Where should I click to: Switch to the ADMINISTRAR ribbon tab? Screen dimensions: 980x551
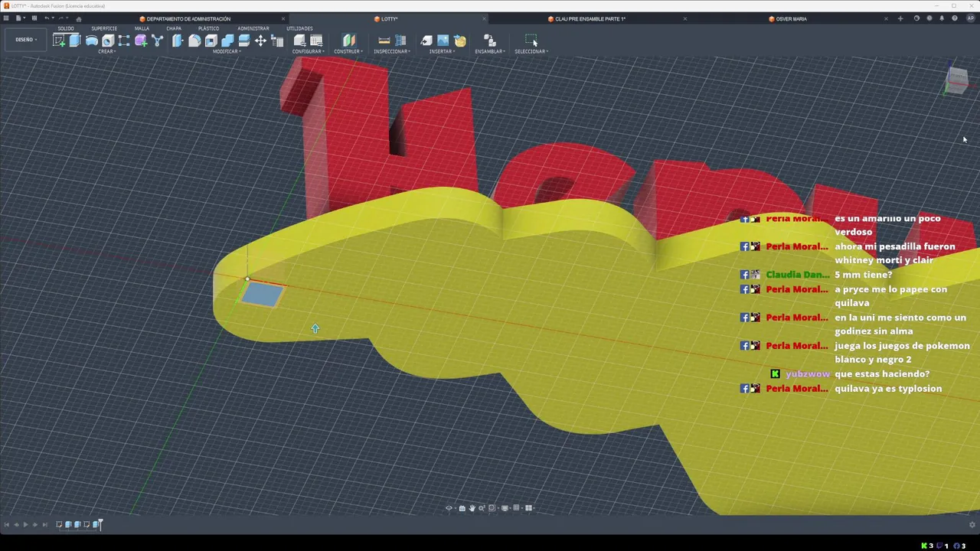click(253, 28)
